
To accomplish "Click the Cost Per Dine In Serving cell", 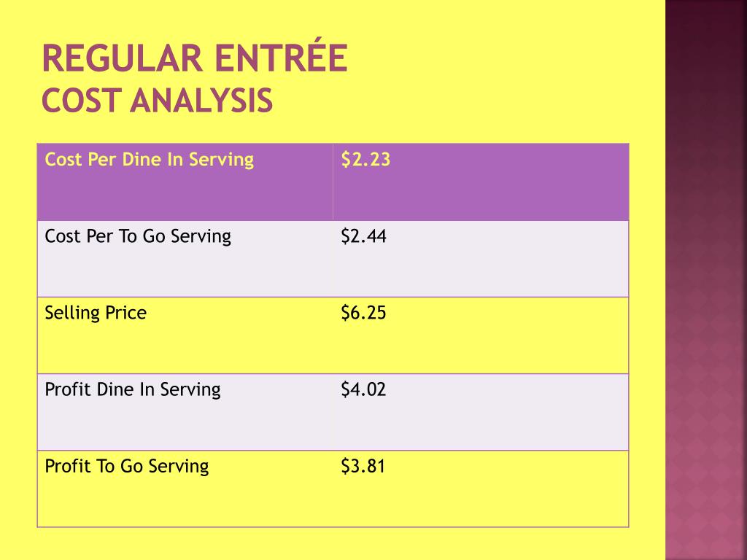I will (x=149, y=160).
